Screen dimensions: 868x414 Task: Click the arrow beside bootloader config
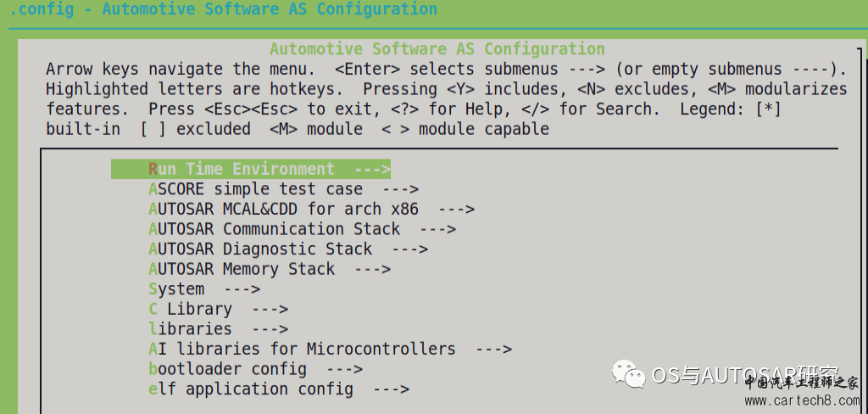[x=344, y=368]
